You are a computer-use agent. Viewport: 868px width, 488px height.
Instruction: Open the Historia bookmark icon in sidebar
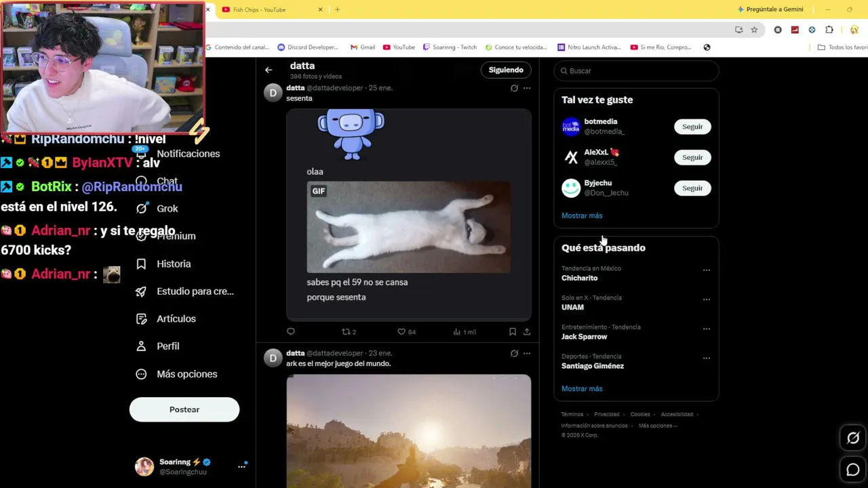[x=141, y=264]
